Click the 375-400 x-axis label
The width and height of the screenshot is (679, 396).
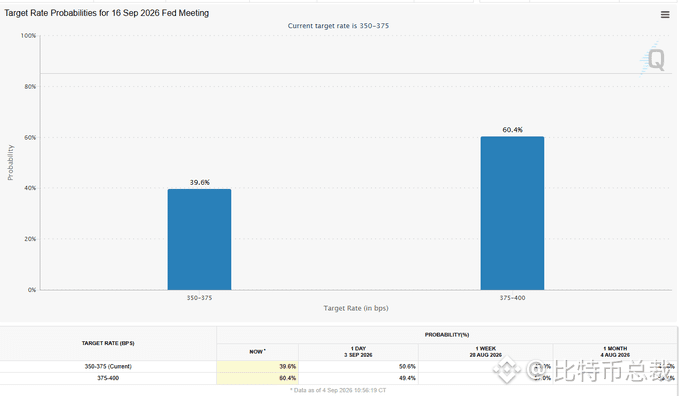(x=512, y=298)
